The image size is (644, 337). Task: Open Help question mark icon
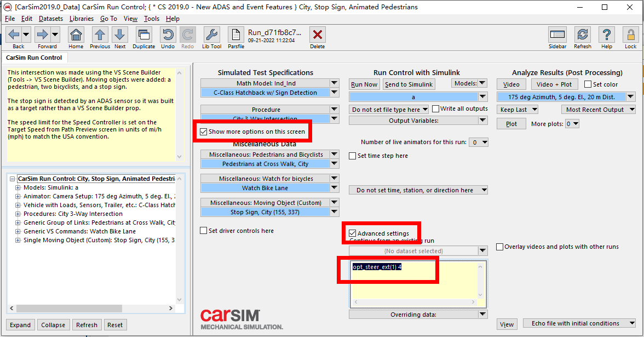(x=607, y=35)
